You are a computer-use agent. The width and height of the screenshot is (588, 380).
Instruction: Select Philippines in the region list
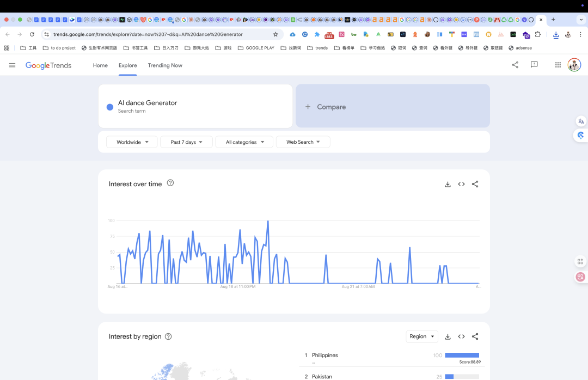[324, 356]
